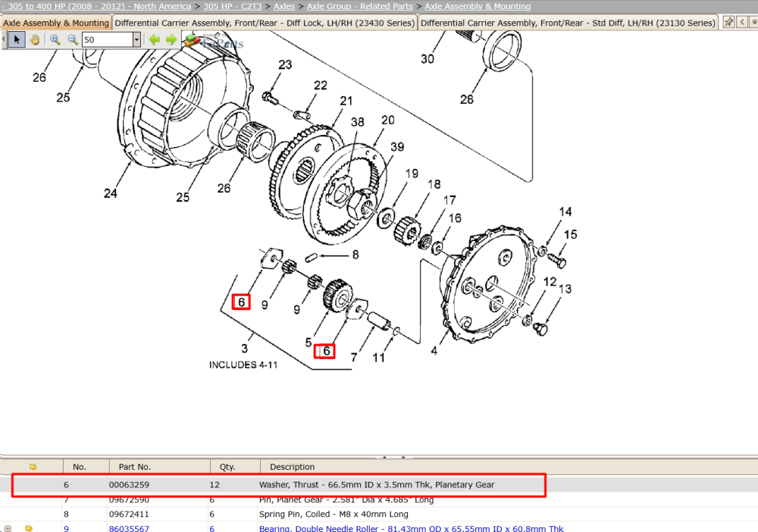Click callout number 13 in diagram
Image resolution: width=758 pixels, height=532 pixels.
pos(565,289)
